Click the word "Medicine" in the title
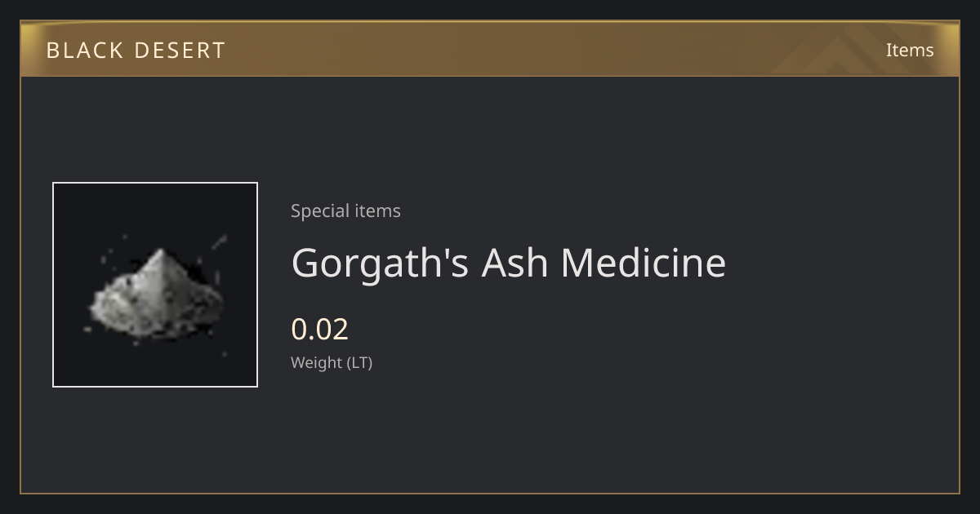This screenshot has height=514, width=980. 643,263
